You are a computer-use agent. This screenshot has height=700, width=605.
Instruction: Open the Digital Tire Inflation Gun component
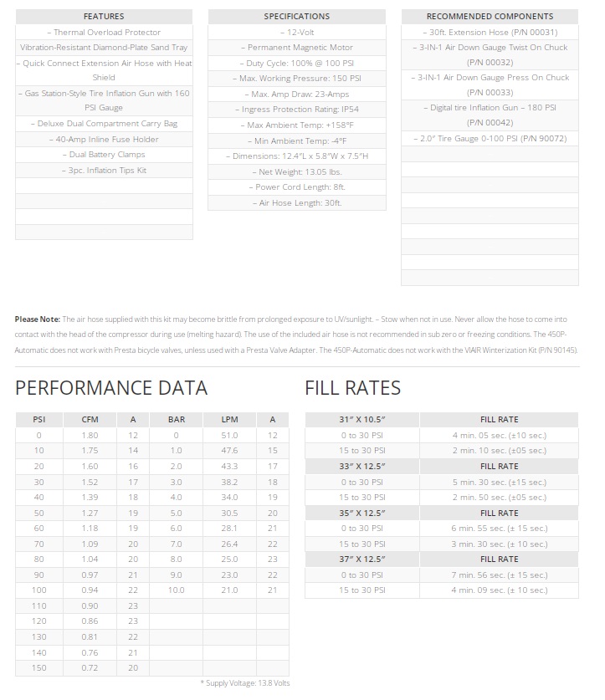click(x=490, y=115)
